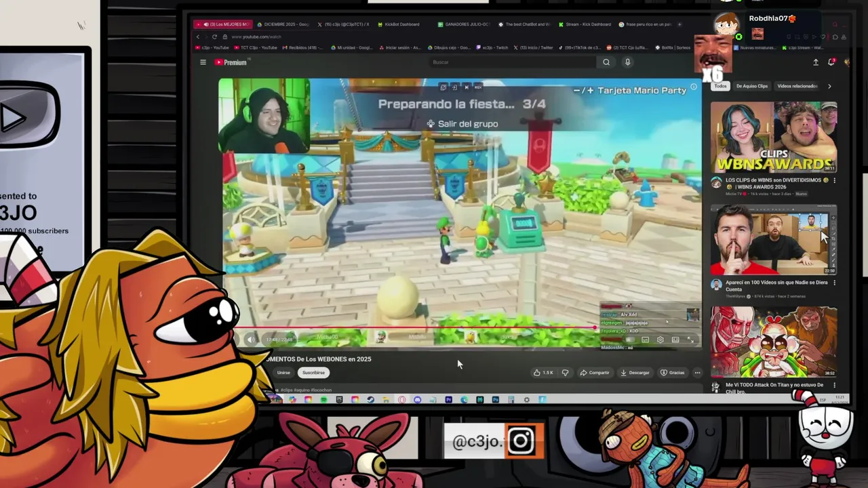Switch the player to theater mode
Screen dimensions: 868x488
pyautogui.click(x=675, y=340)
